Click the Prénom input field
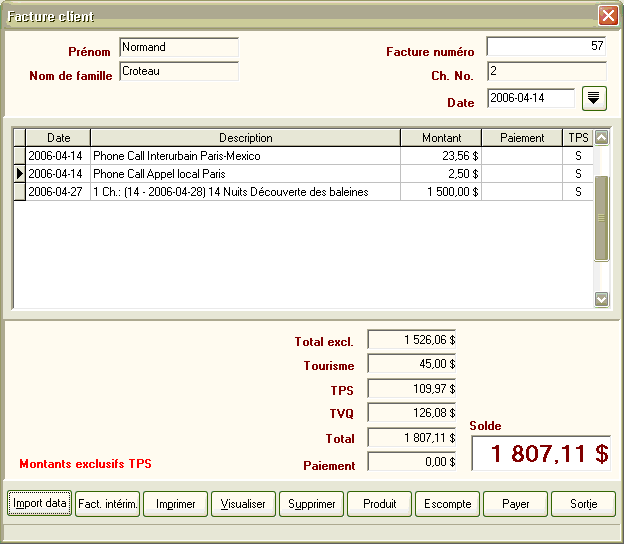This screenshot has height=544, width=624. (x=178, y=47)
